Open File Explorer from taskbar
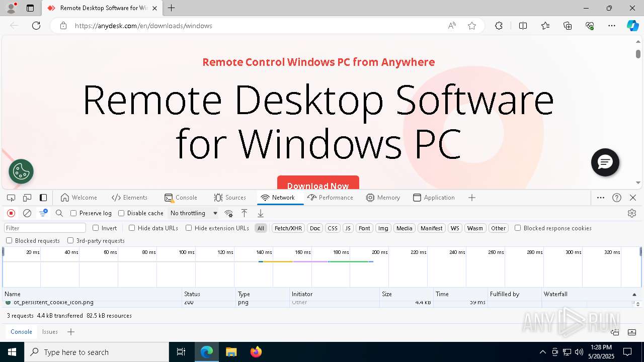 tap(231, 352)
